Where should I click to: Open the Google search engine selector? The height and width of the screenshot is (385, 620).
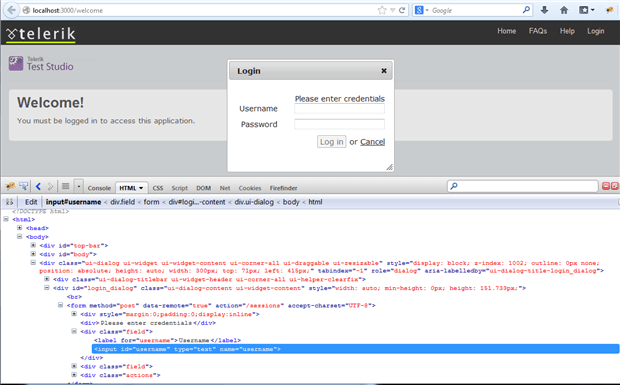(x=422, y=10)
